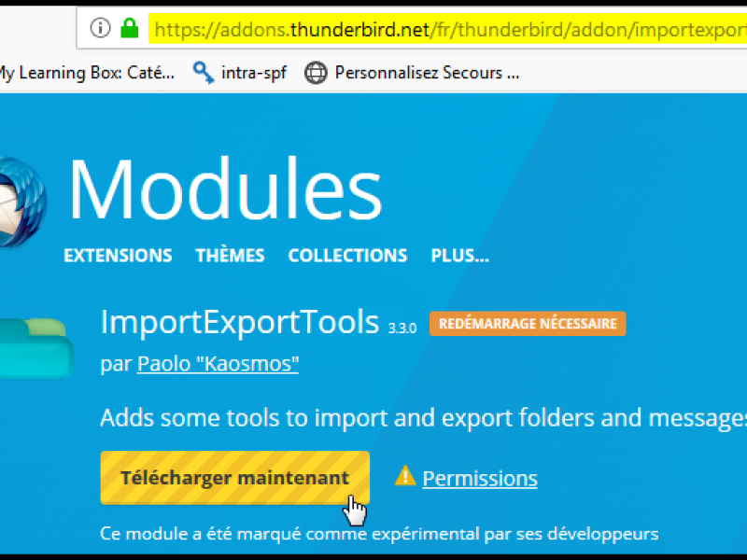Select the address bar URL field
747x560 pixels.
click(448, 29)
